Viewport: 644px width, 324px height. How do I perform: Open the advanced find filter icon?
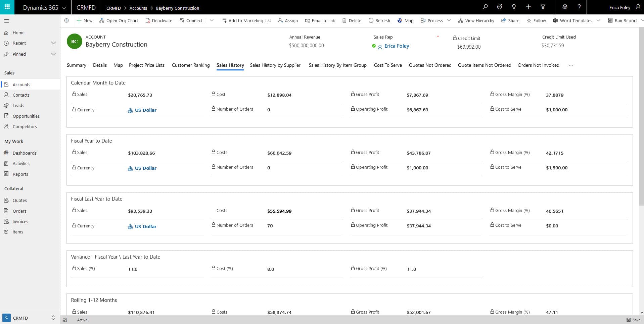coord(543,7)
